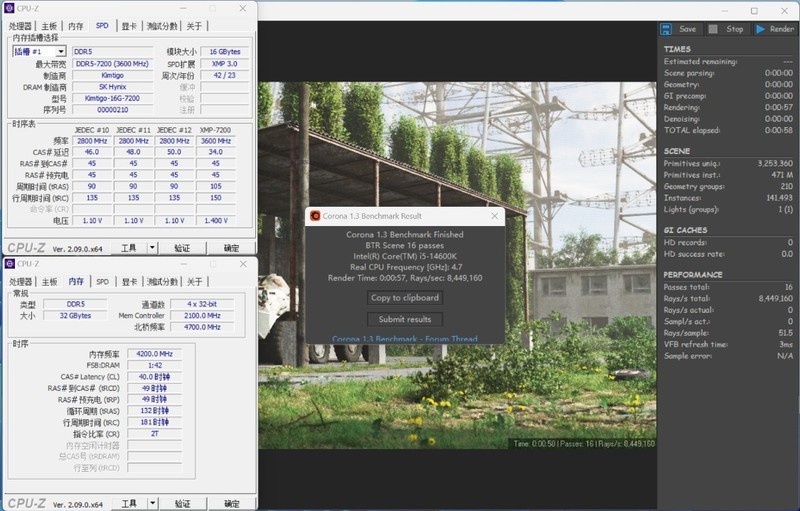Click 验证 button in the top CPU-Z window
Viewport: 800px width, 511px height.
pyautogui.click(x=182, y=247)
